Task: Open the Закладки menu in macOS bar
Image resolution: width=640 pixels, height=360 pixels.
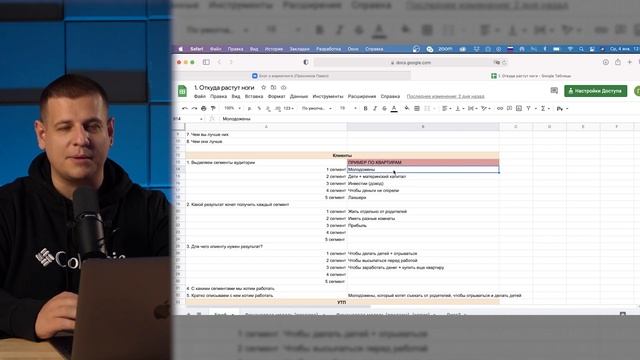Action: point(299,49)
